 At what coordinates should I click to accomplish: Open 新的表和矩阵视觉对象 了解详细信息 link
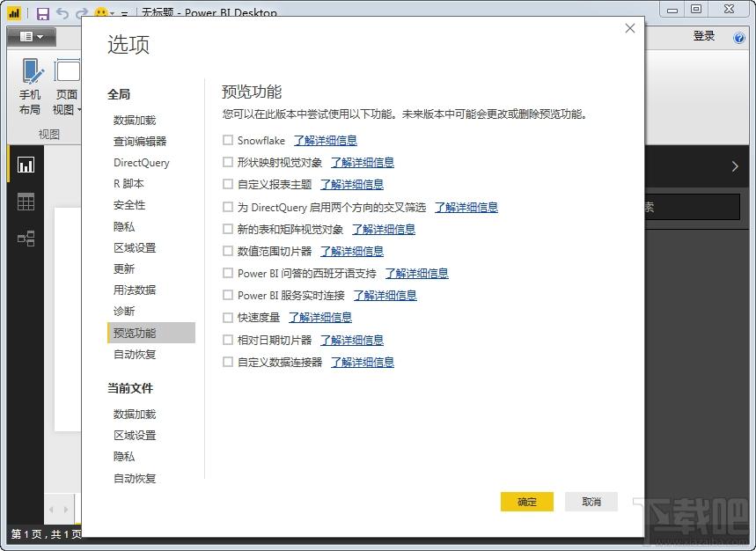(384, 229)
